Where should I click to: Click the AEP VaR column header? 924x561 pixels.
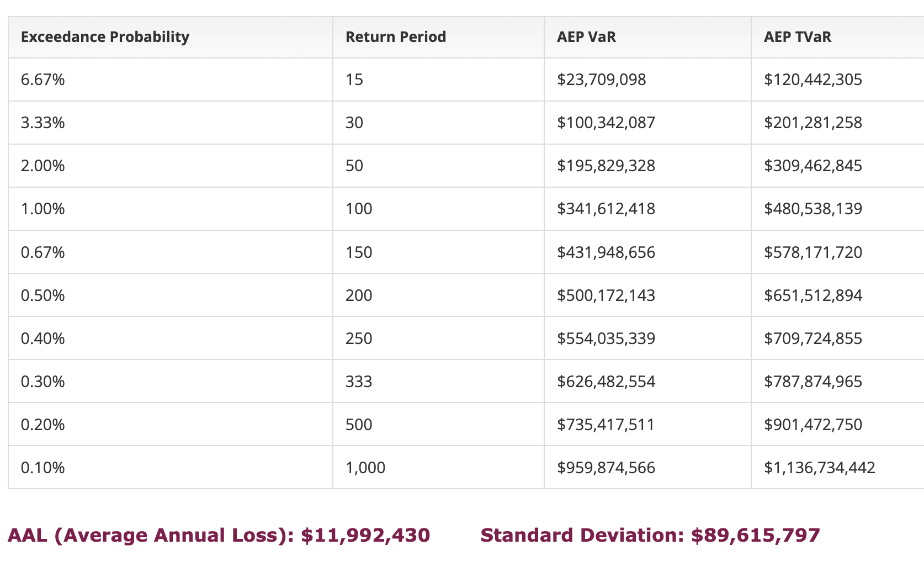click(586, 37)
